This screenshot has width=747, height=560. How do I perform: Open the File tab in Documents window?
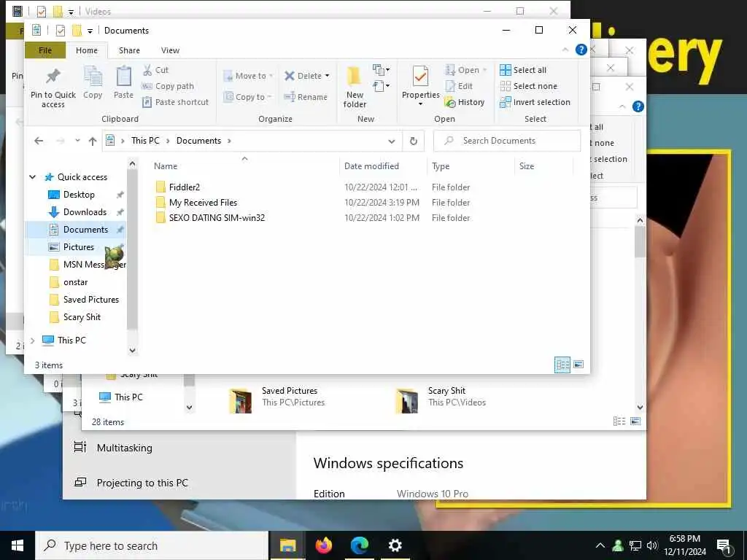pos(45,50)
